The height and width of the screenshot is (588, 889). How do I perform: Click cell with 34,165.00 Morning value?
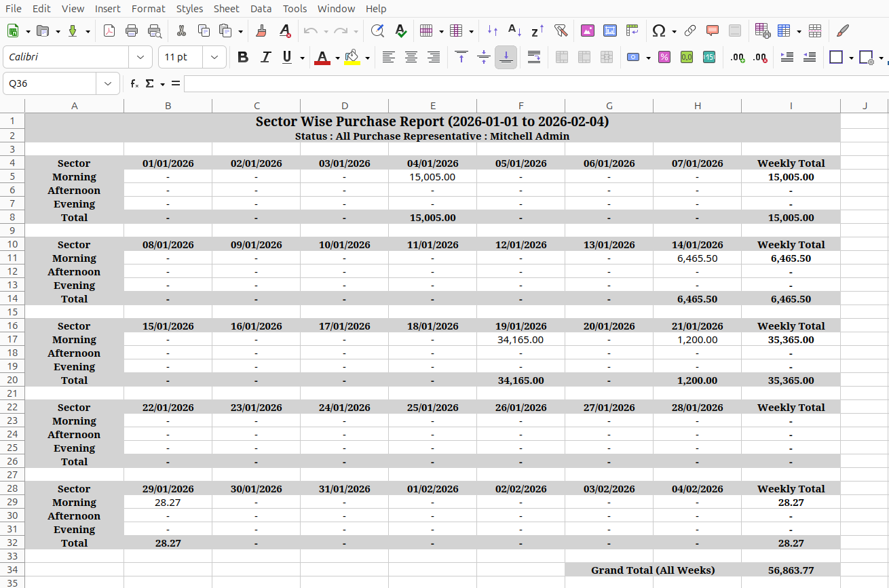click(x=521, y=339)
